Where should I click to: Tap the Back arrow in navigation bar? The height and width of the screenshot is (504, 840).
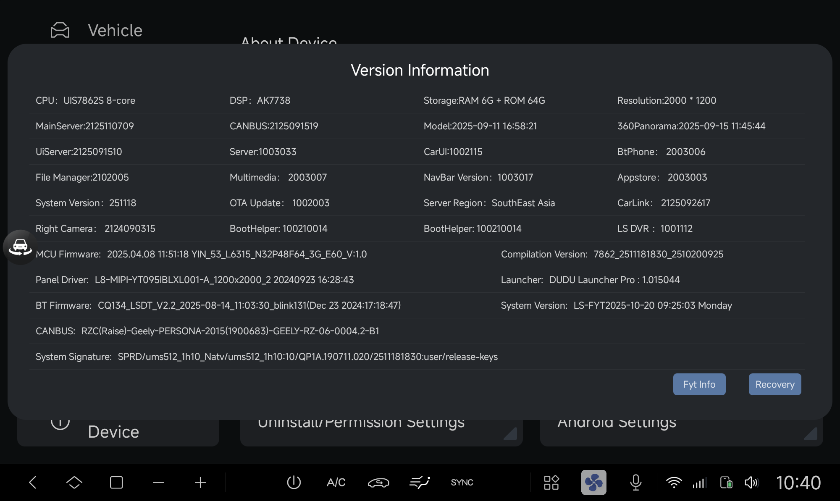[33, 483]
